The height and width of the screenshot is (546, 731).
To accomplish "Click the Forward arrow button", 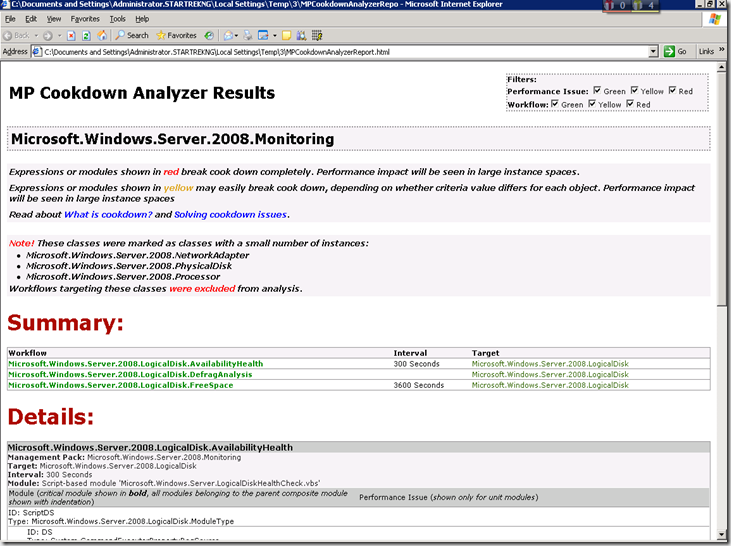I will (47, 35).
